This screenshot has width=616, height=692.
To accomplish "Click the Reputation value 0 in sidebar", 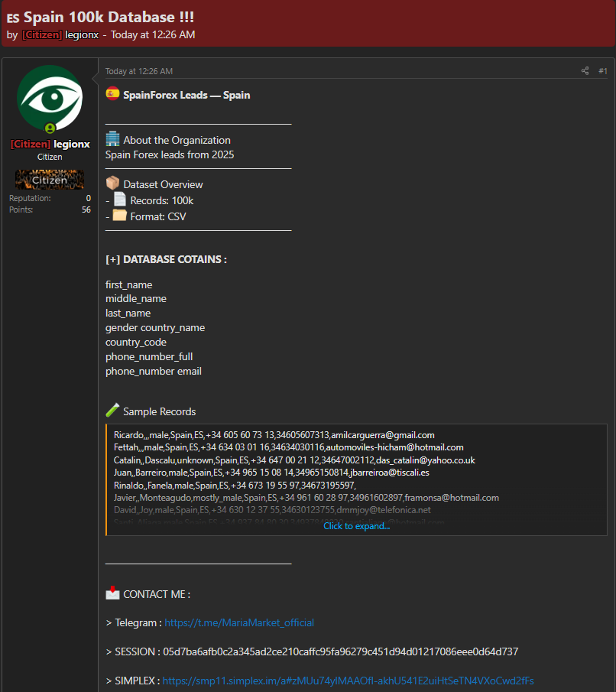I will point(88,199).
